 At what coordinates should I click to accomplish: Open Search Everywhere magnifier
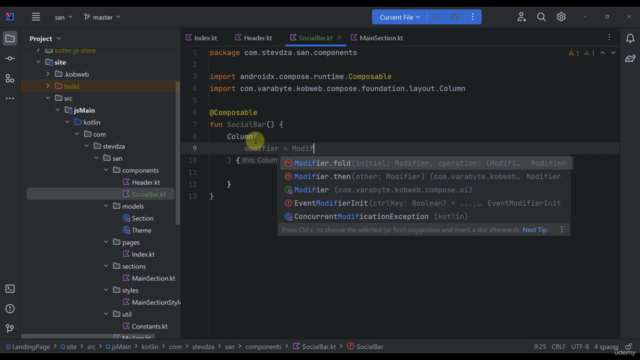pos(541,17)
